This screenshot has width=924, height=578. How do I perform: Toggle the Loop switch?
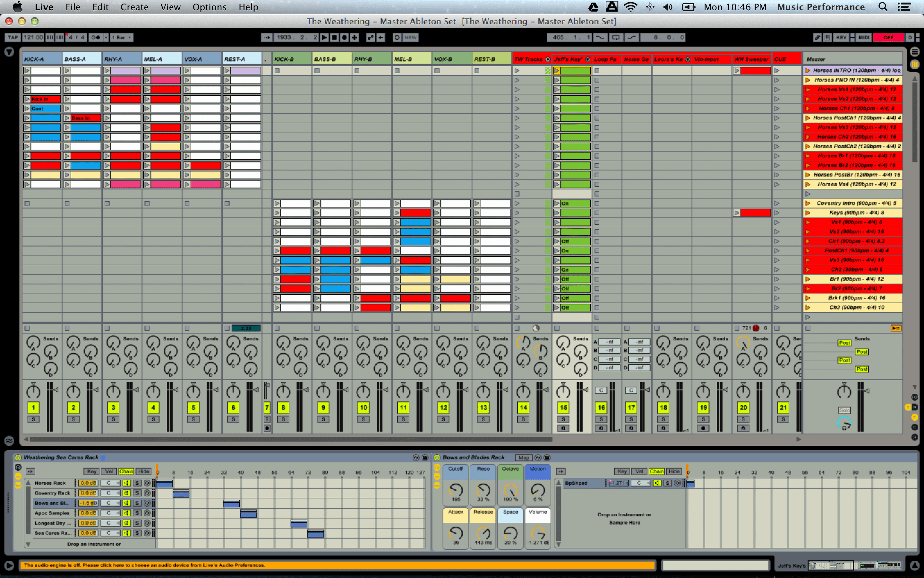pyautogui.click(x=616, y=38)
